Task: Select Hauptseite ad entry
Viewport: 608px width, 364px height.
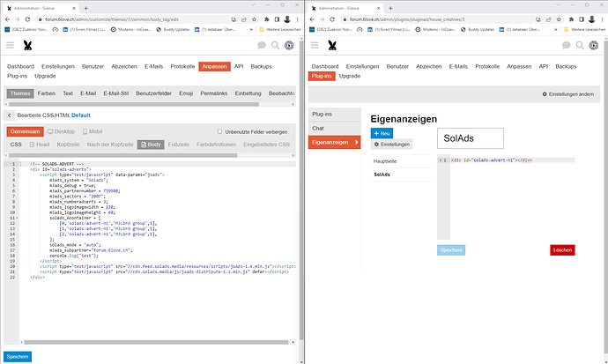Action: pos(401,161)
